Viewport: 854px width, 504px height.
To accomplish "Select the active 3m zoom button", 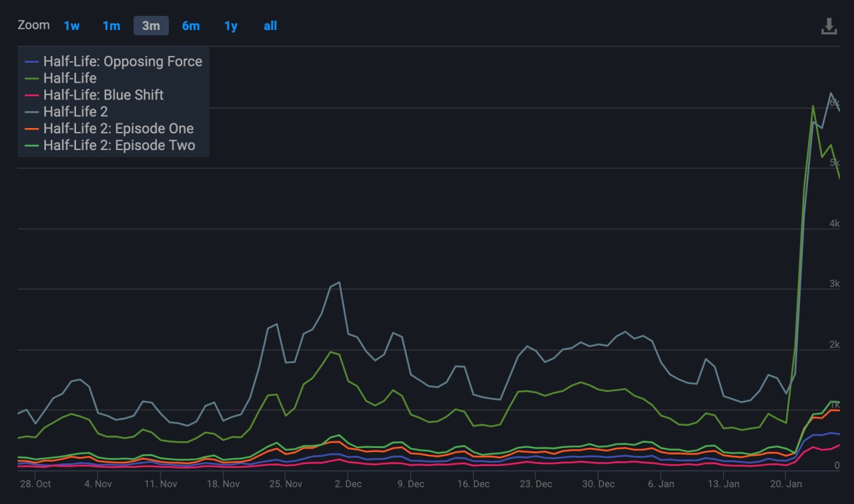I will (151, 26).
